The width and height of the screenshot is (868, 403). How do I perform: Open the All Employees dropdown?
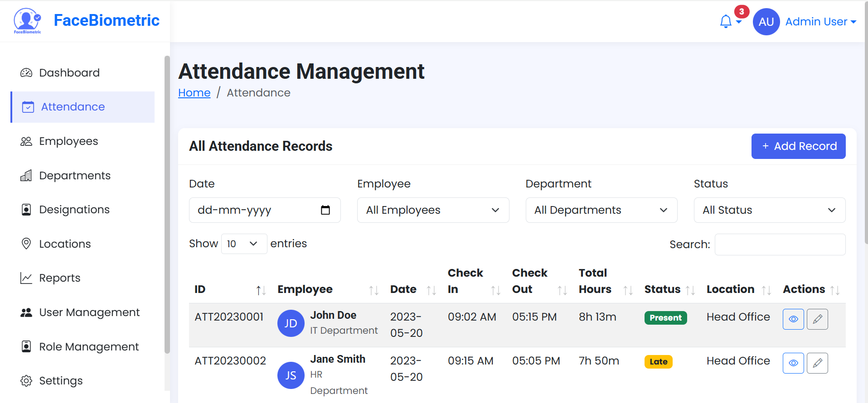tap(433, 210)
